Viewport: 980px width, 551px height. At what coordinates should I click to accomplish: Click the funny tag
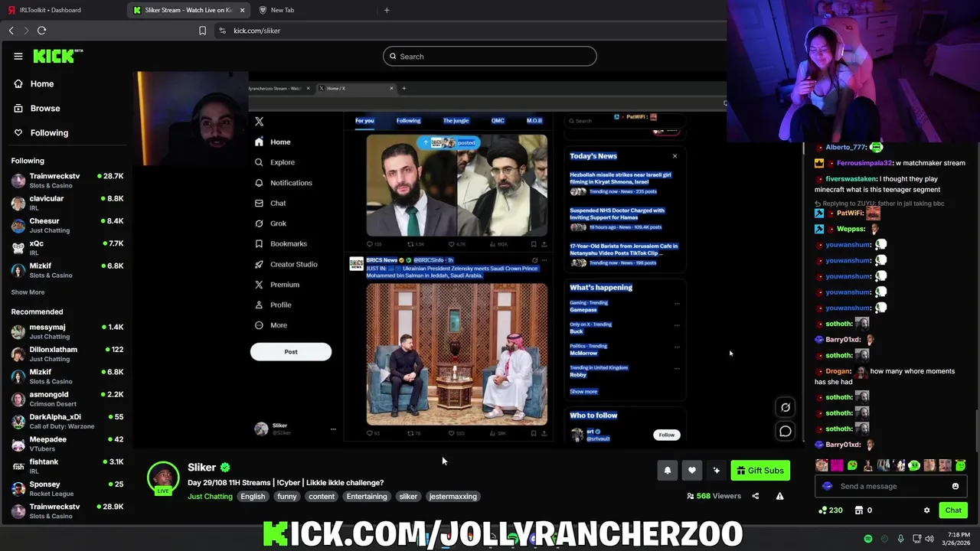click(x=287, y=497)
